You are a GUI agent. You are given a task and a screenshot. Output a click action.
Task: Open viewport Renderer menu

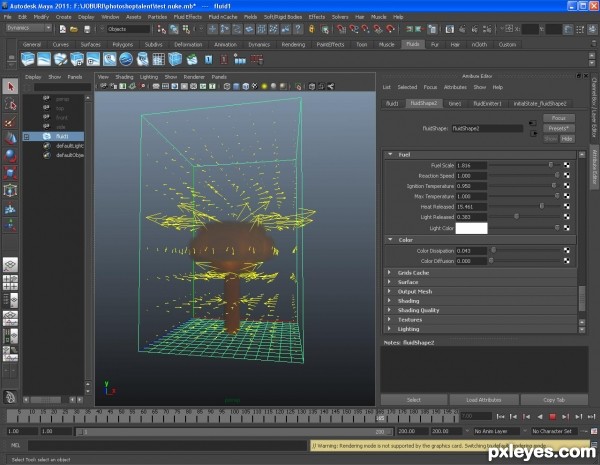(x=194, y=77)
